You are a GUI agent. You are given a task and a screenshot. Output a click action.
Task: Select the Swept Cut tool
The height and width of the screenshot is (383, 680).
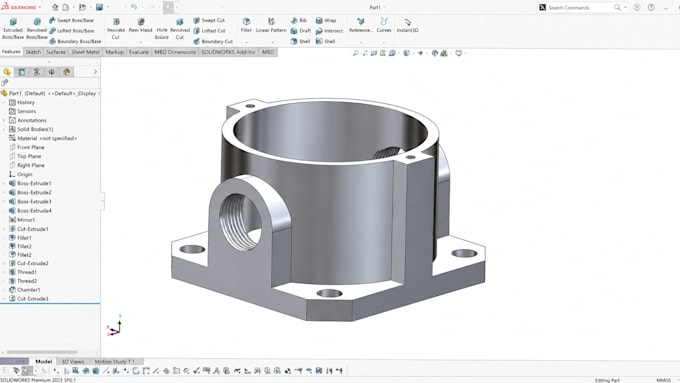coord(209,20)
